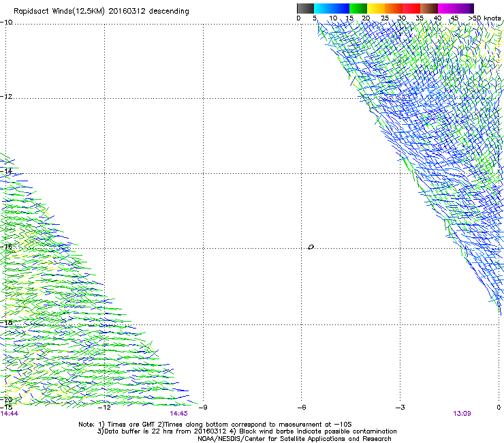Click the '>50 knots' legend label

coord(484,18)
